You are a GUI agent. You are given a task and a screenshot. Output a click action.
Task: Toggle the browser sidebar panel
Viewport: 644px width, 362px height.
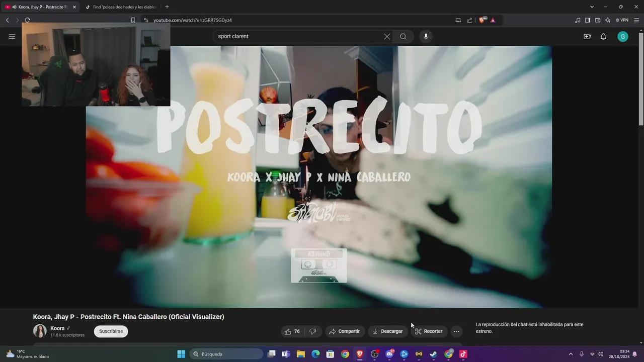(x=587, y=20)
